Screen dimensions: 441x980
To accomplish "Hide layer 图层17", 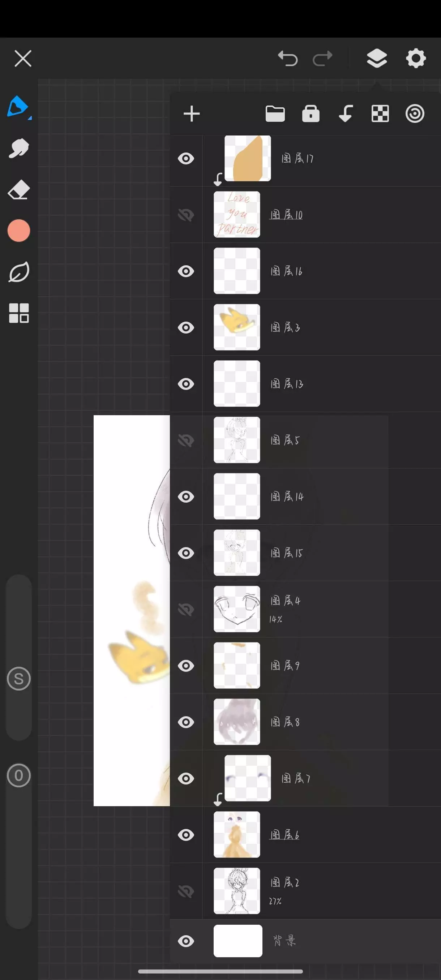I will (186, 159).
